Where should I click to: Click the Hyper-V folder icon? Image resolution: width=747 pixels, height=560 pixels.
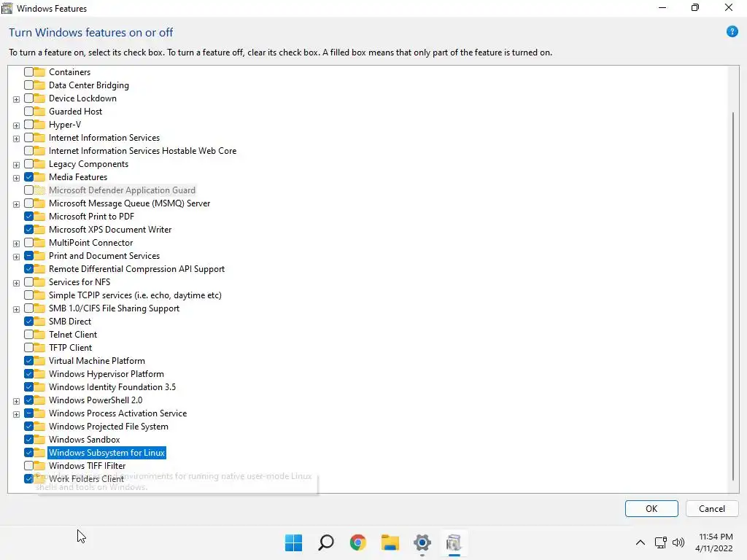point(39,124)
